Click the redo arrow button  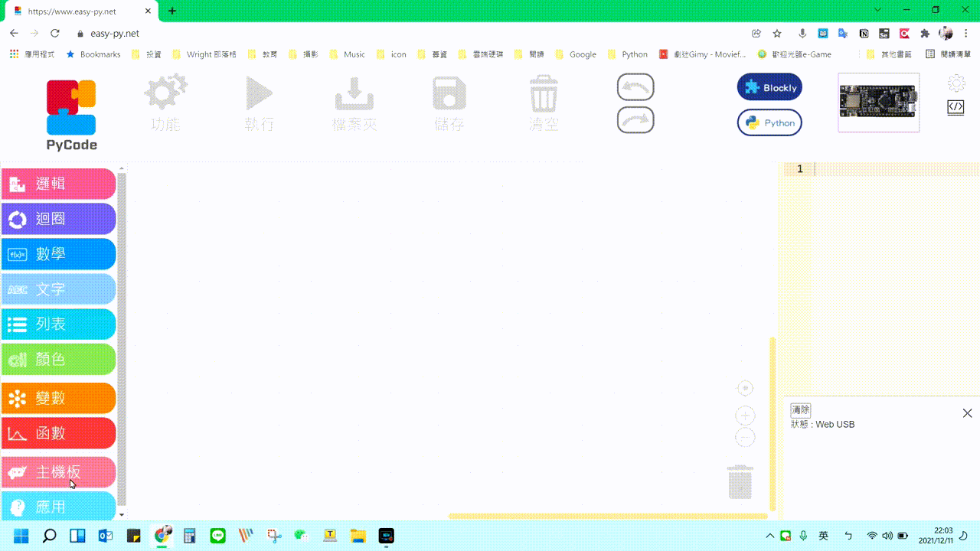635,120
